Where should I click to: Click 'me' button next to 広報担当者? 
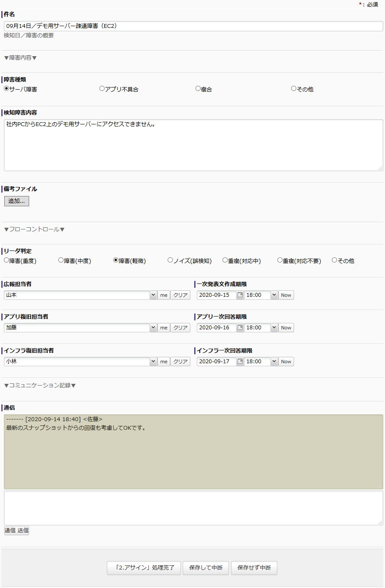tap(164, 295)
